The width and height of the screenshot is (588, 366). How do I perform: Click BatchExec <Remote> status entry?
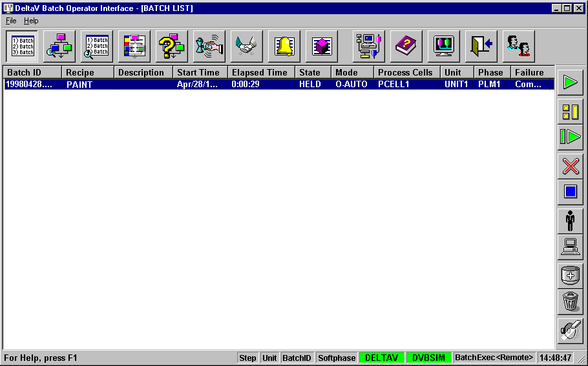[x=494, y=358]
